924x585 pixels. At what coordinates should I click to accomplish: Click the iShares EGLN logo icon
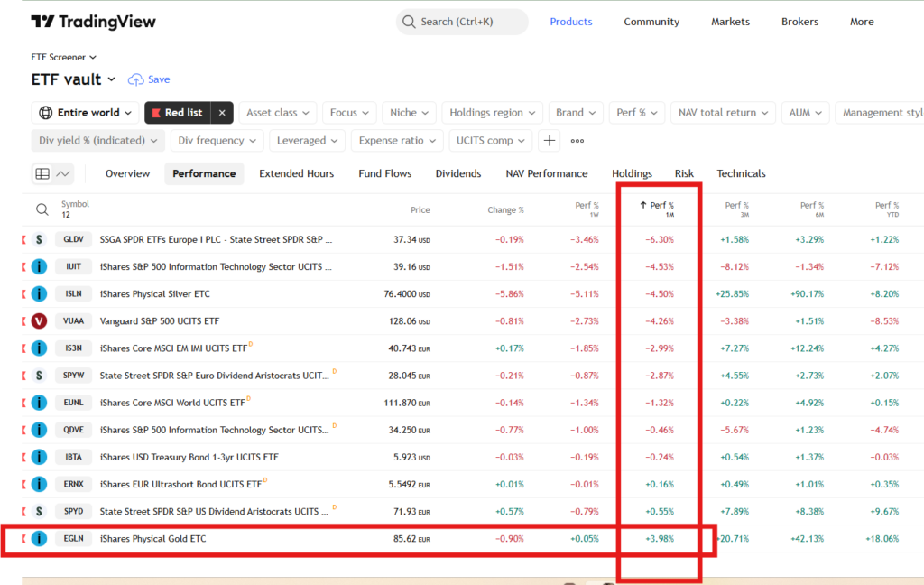point(39,539)
